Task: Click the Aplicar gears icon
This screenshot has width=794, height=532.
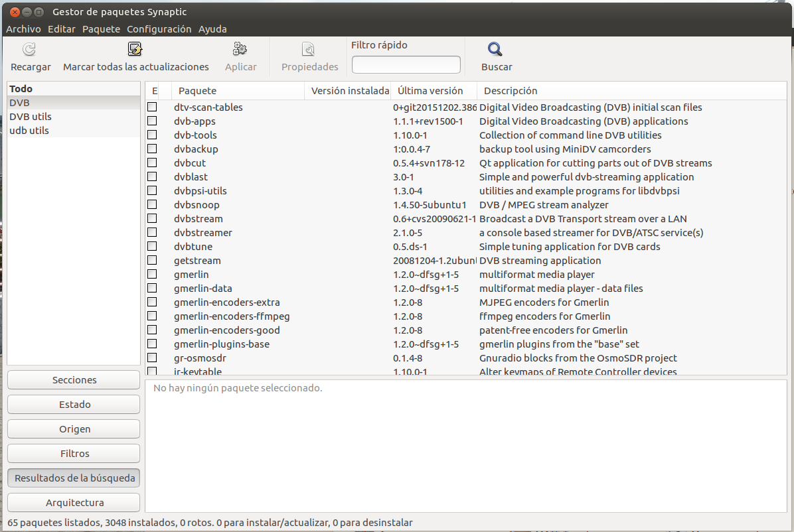Action: 240,49
